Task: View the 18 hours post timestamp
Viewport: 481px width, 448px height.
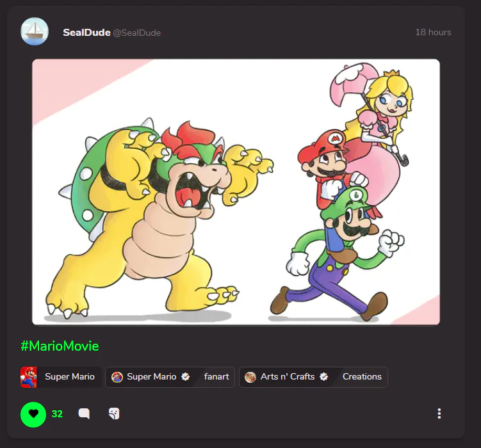Action: pos(433,32)
